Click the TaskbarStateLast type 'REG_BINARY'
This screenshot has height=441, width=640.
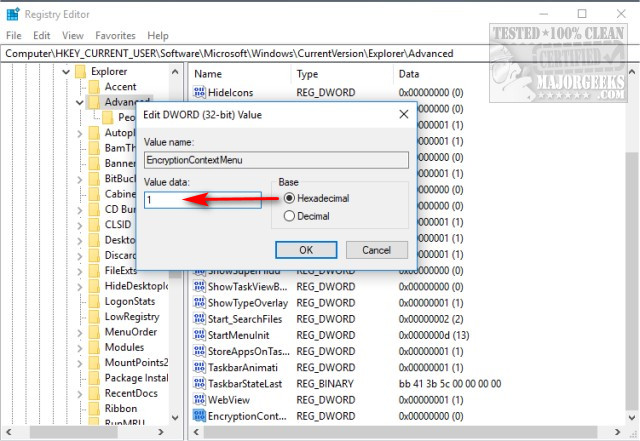click(325, 384)
